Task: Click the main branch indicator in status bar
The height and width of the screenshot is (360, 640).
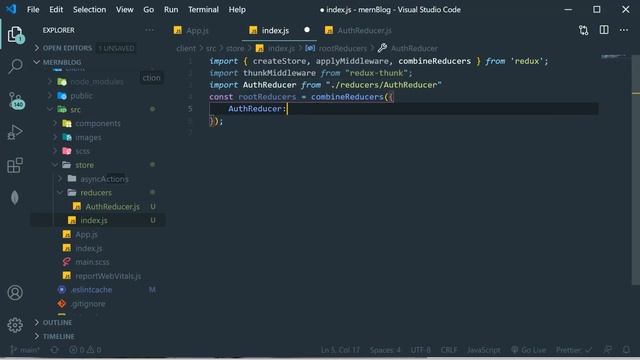Action: tap(25, 350)
